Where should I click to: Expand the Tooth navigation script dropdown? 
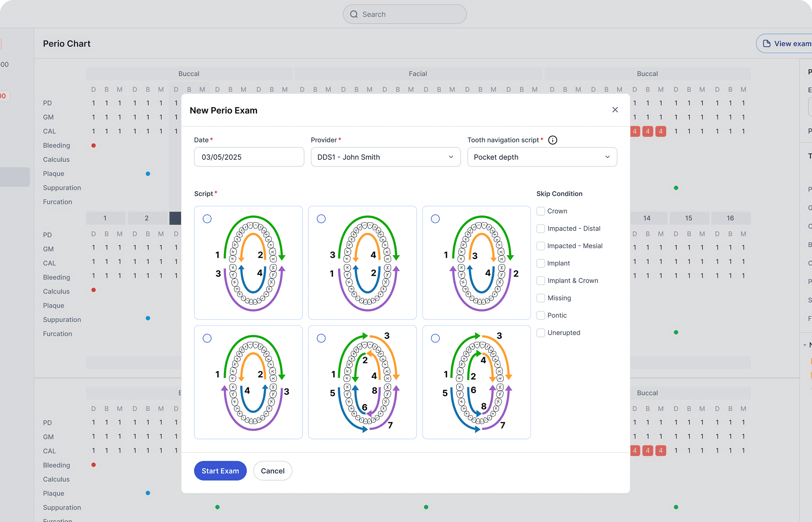pos(542,157)
